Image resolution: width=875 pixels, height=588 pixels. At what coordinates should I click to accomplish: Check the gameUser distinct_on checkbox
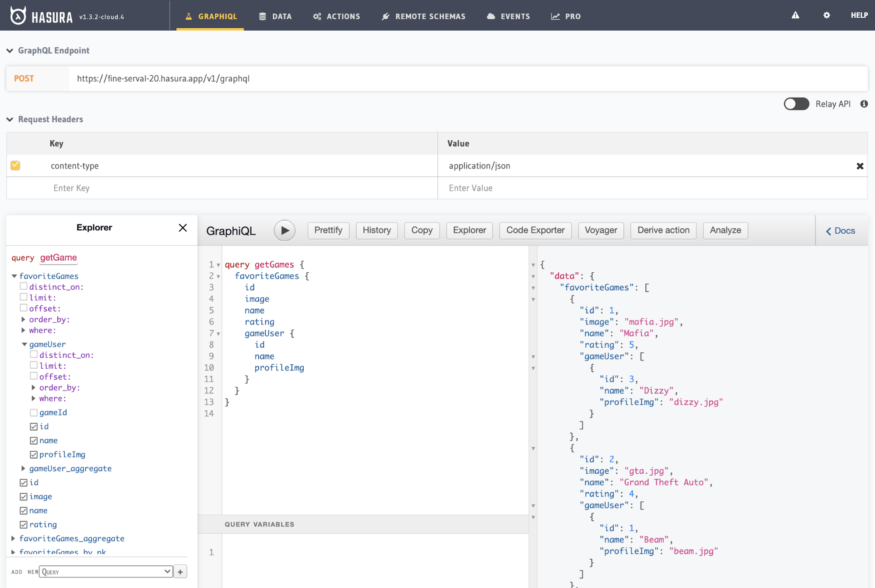click(34, 355)
